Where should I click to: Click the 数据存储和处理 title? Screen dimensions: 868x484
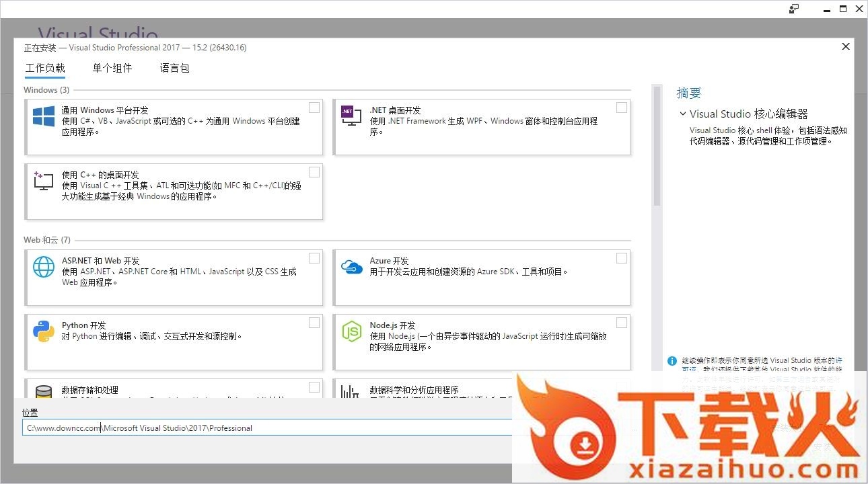pyautogui.click(x=90, y=390)
